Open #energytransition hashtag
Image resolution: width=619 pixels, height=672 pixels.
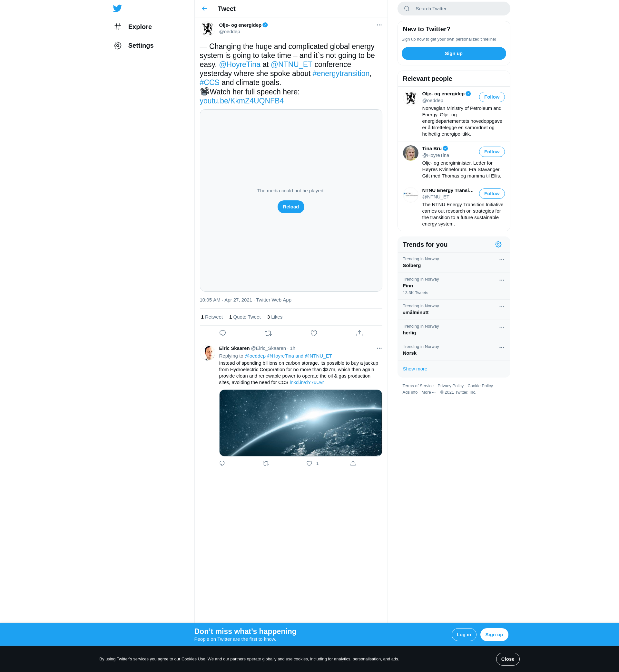coord(341,74)
